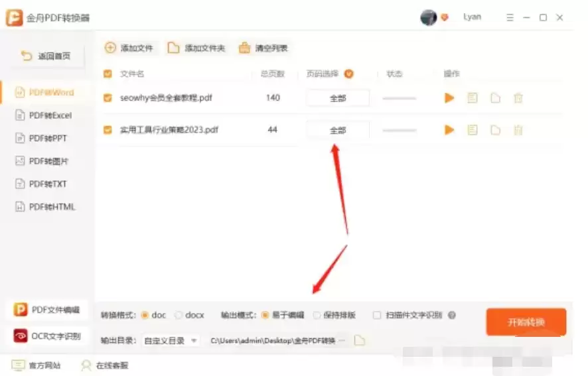588x376 pixels.
Task: Enable 扫描件文字识别 checkbox
Action: tap(377, 315)
